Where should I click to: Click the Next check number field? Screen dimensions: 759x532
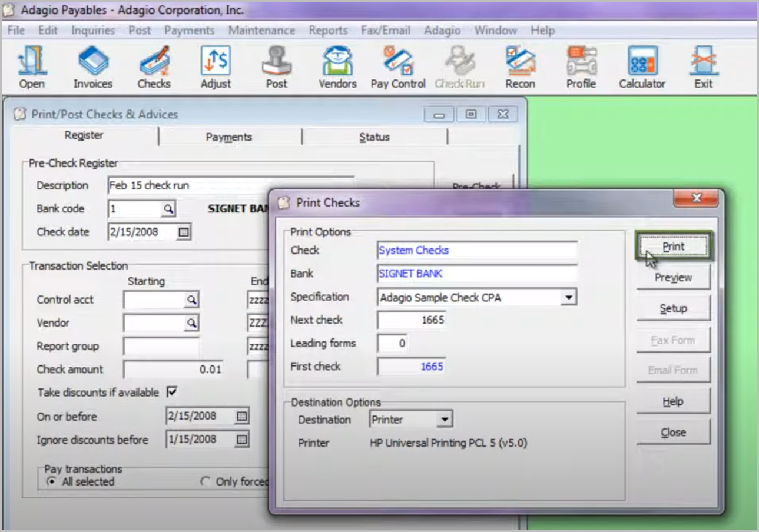(412, 320)
